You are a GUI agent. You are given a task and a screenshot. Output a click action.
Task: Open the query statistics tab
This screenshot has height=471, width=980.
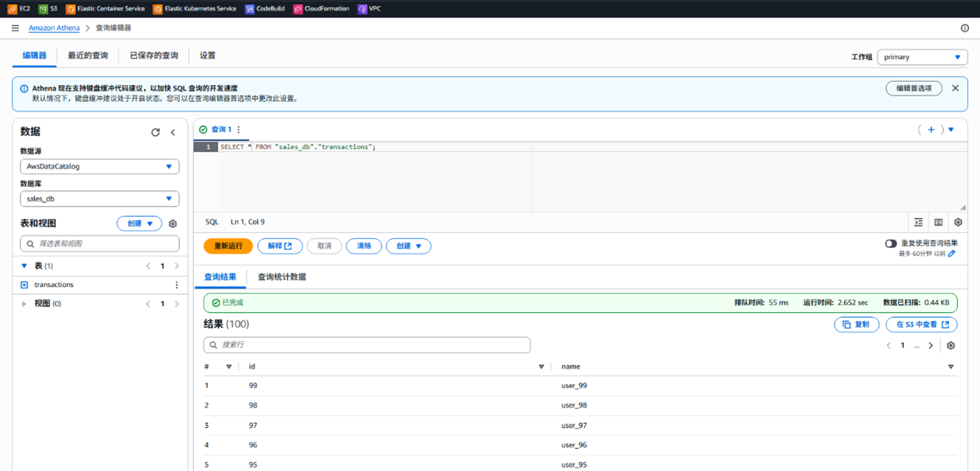[281, 277]
